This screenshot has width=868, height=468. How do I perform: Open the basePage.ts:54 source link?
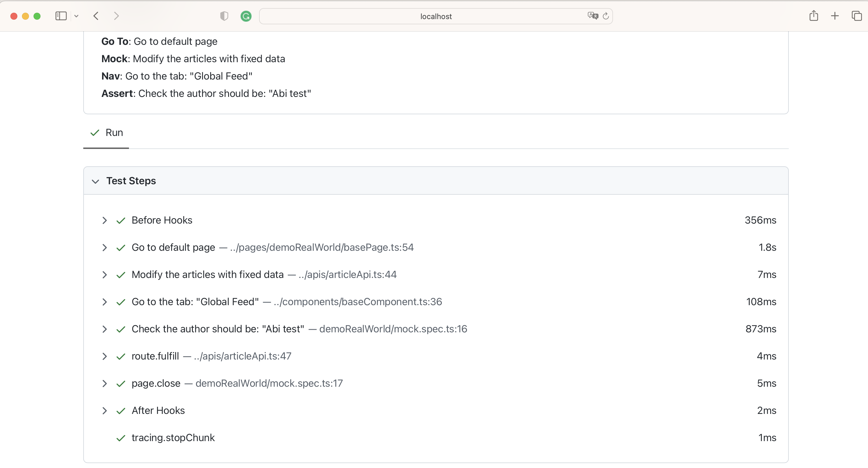pos(322,248)
